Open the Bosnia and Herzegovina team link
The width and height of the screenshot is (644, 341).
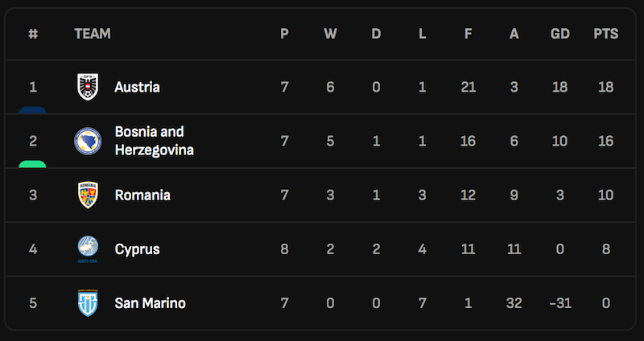pos(154,141)
